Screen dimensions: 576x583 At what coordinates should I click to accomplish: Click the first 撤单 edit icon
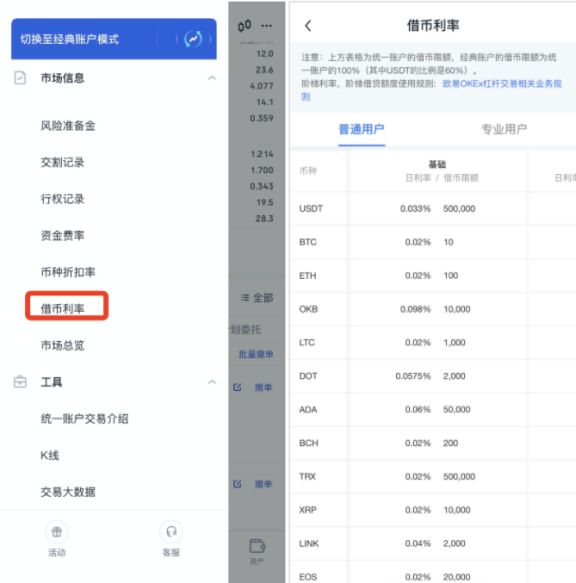pyautogui.click(x=237, y=387)
